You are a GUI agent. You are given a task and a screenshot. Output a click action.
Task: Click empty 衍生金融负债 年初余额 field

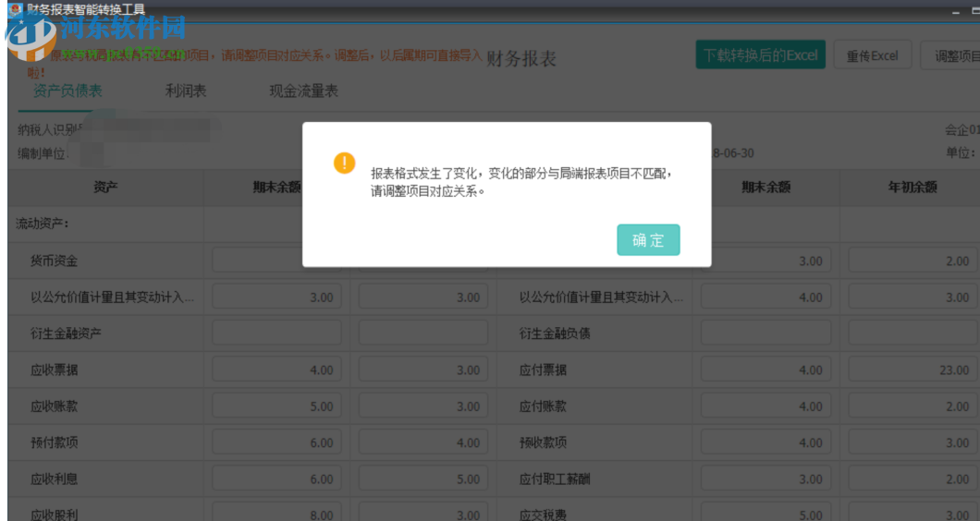point(913,333)
